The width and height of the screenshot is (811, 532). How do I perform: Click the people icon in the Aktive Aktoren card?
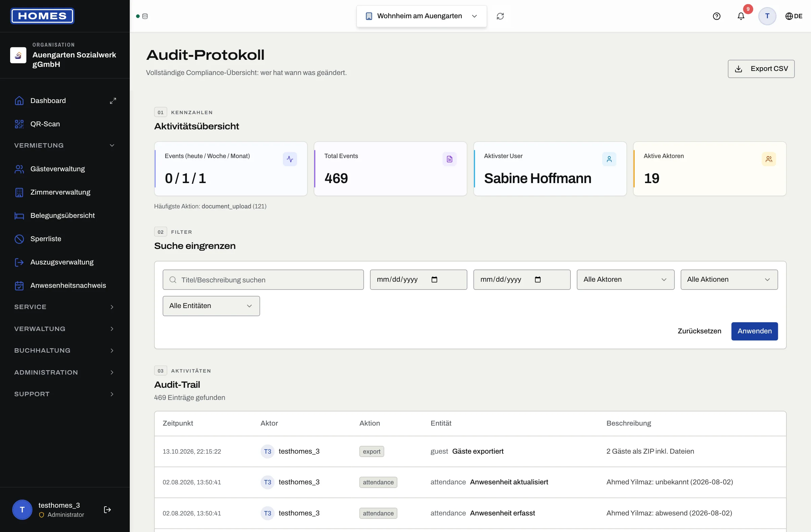tap(768, 159)
